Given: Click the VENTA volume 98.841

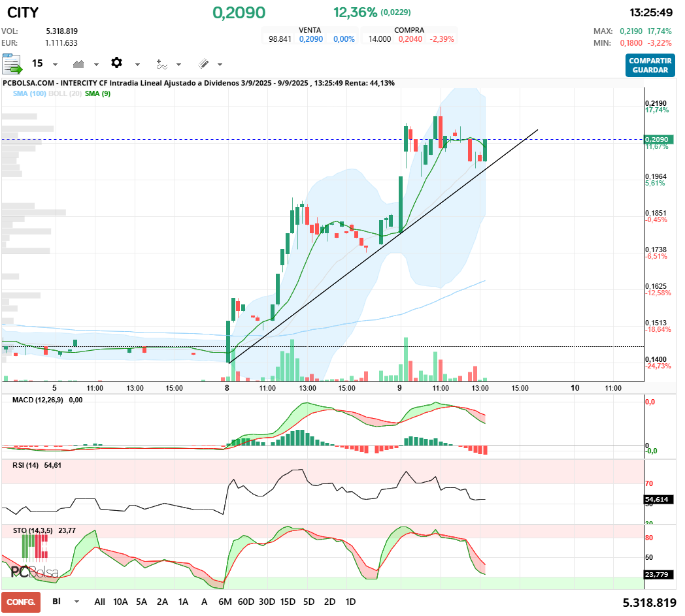Looking at the screenshot, I should [280, 39].
